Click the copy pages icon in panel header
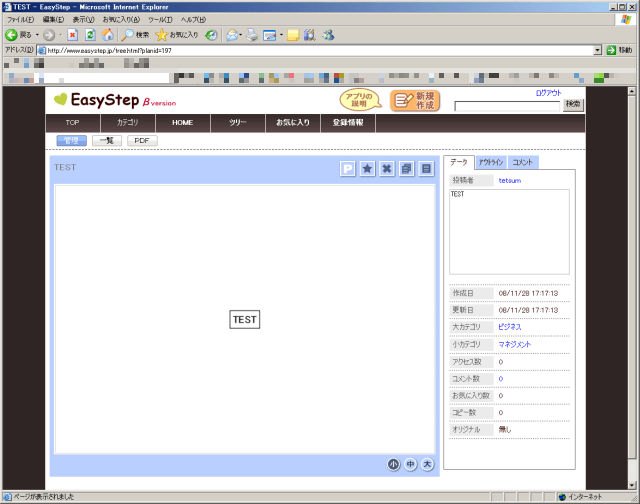 tap(407, 169)
